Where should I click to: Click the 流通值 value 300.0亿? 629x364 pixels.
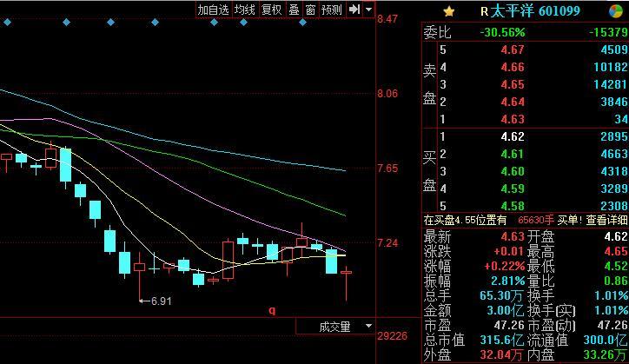tap(606, 341)
